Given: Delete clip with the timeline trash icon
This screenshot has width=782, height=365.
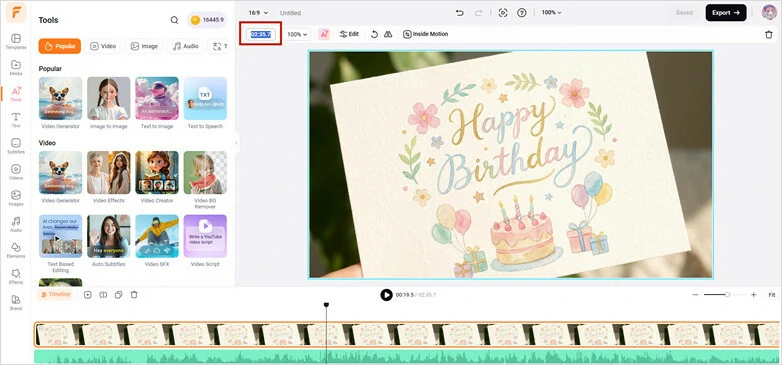Looking at the screenshot, I should 134,295.
